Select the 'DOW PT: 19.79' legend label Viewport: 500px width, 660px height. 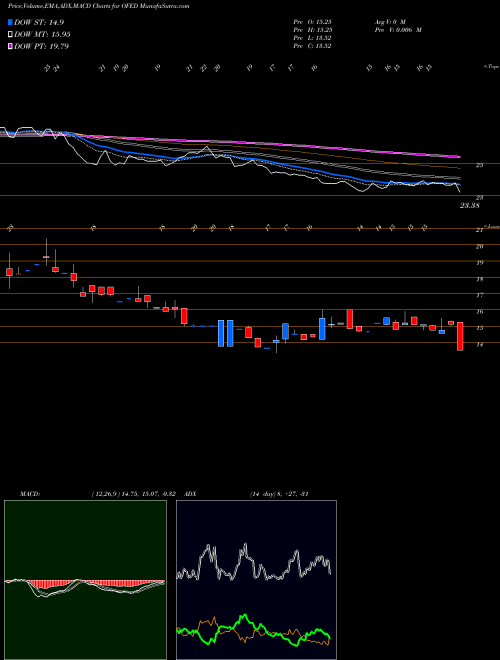tap(41, 46)
